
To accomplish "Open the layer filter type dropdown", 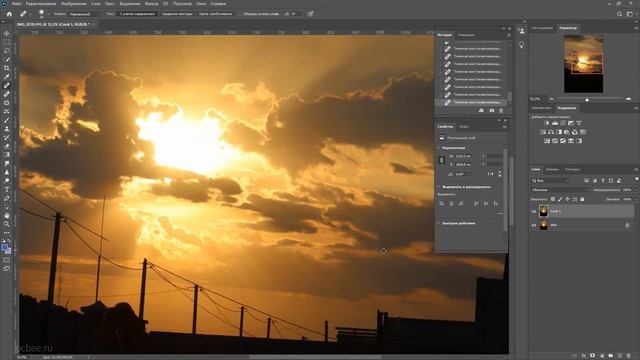I will click(550, 180).
